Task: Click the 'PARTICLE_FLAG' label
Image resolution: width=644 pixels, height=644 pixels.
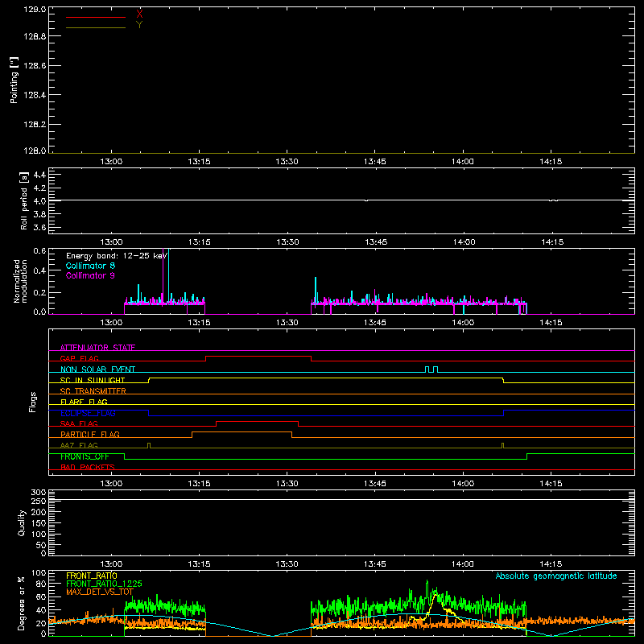Action: (x=90, y=434)
